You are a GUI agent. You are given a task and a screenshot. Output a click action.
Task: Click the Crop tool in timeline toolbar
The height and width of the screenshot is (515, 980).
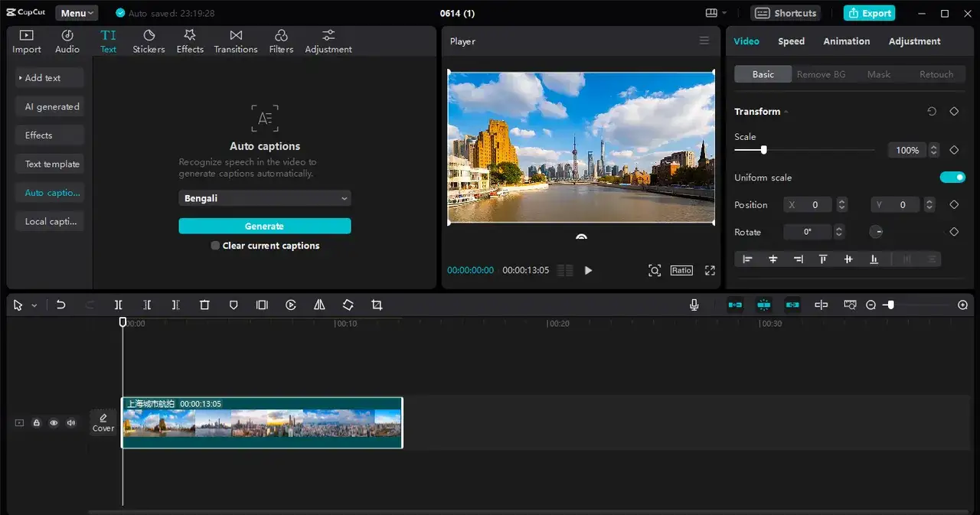click(377, 305)
